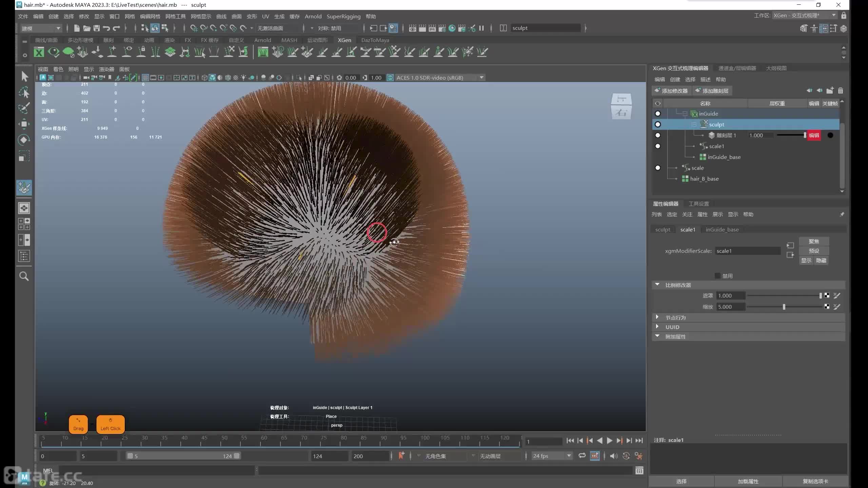Click the 添加修改器 button

[671, 90]
